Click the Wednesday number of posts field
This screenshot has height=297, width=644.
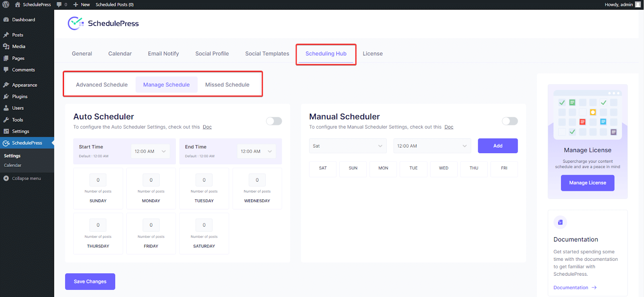257,180
